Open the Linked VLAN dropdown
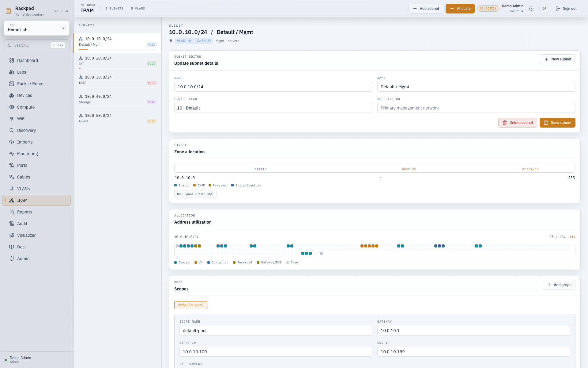588x368 pixels. coord(273,108)
